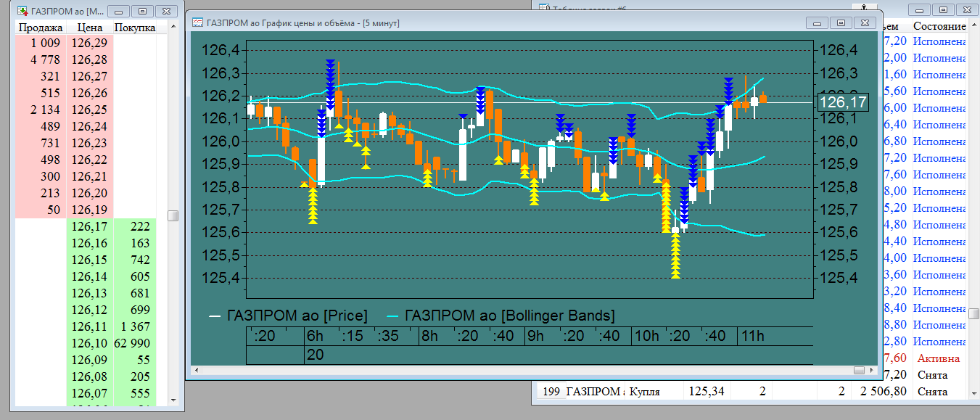Maximize the order book window
The image size is (980, 420).
[x=143, y=12]
